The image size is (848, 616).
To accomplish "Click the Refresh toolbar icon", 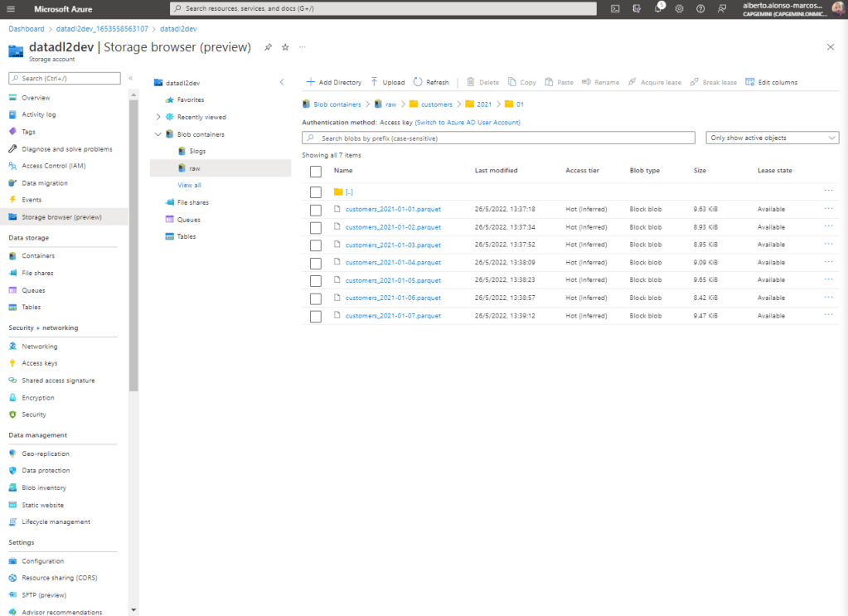I will [431, 82].
